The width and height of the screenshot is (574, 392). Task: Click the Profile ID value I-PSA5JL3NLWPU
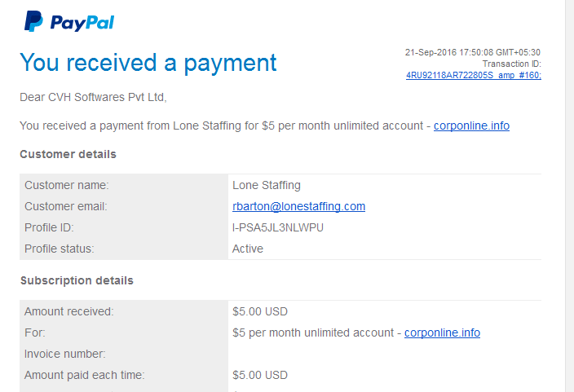[x=277, y=227]
